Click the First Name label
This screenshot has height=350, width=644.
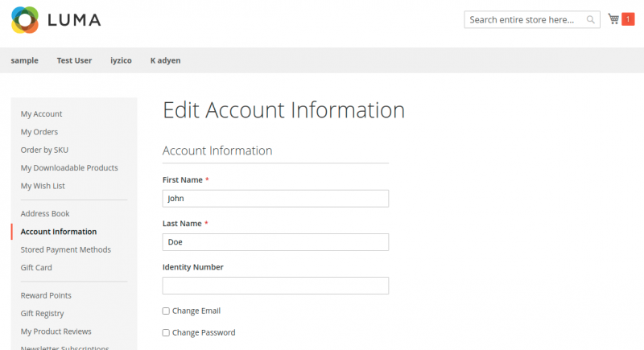click(183, 179)
